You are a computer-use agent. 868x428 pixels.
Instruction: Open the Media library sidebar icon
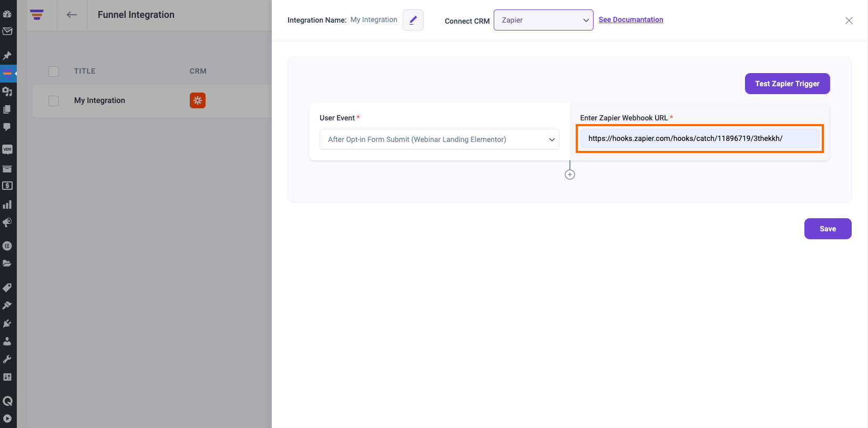point(7,91)
